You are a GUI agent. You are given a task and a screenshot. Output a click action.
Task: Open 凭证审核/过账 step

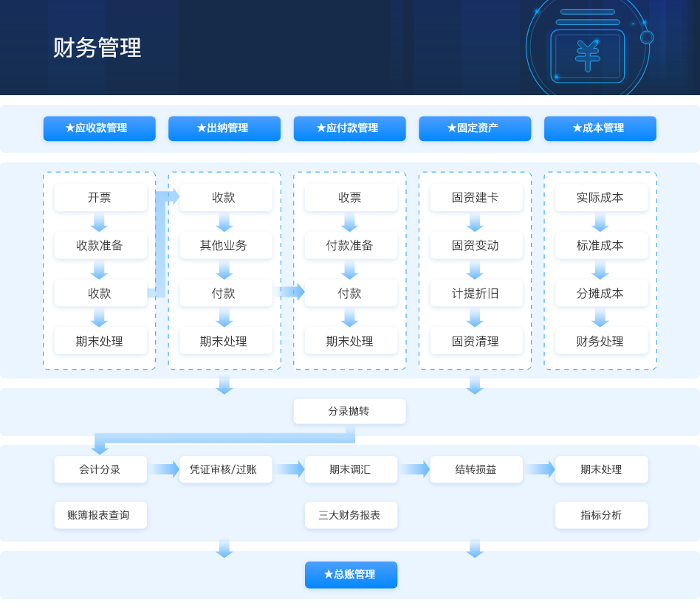[225, 469]
